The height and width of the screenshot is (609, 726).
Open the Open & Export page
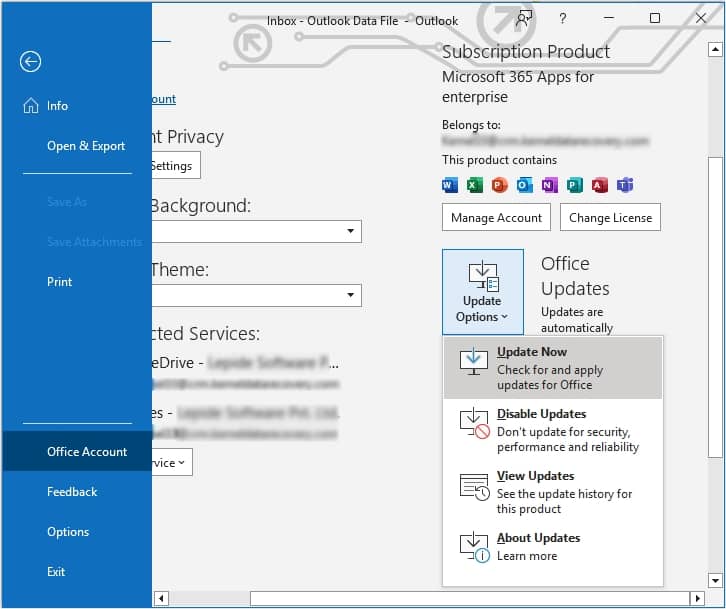77,146
